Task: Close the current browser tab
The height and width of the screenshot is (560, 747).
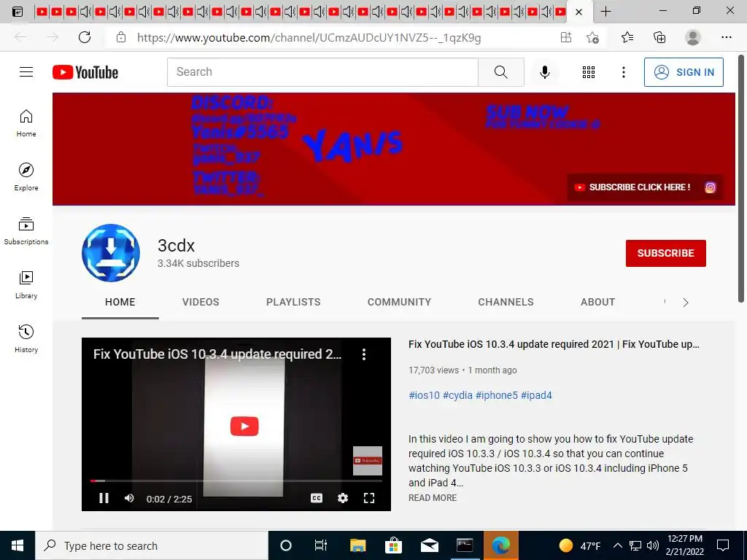Action: tap(578, 12)
